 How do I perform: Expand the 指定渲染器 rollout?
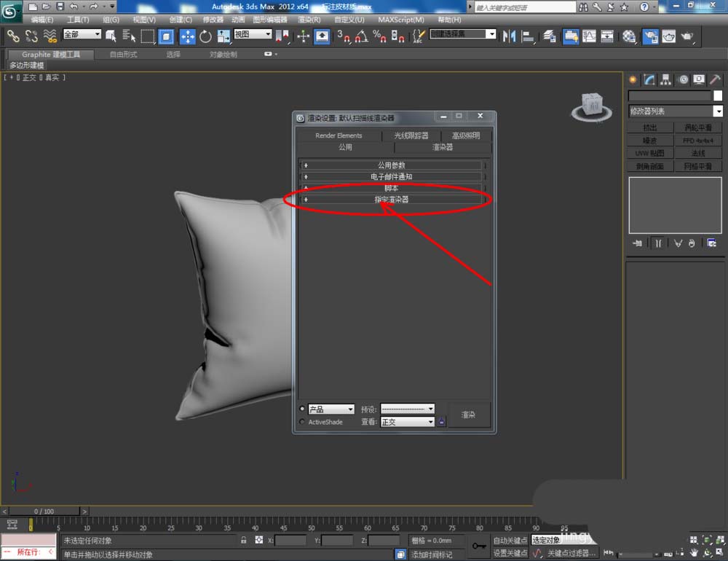click(391, 200)
